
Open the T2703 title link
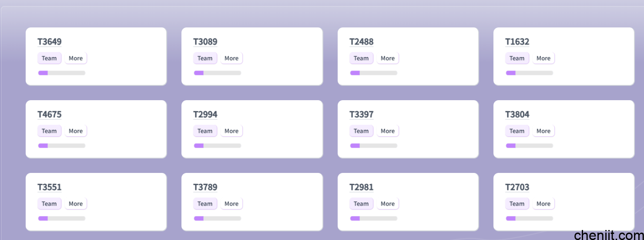tap(517, 187)
